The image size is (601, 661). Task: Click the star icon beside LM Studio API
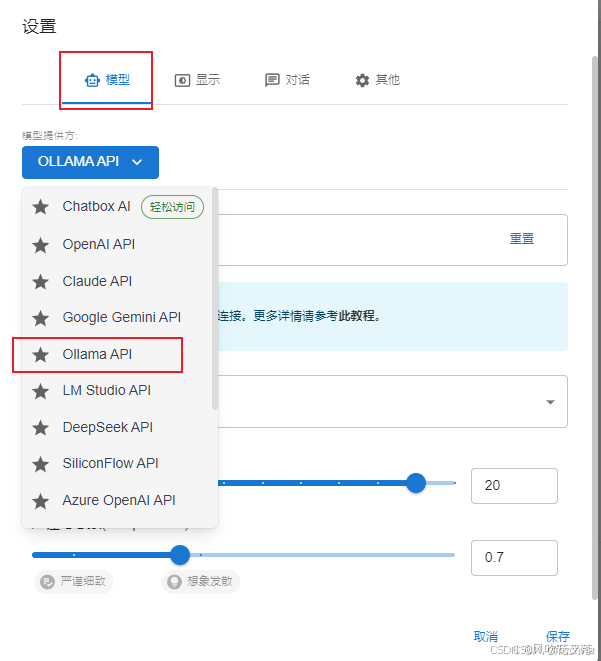coord(40,391)
